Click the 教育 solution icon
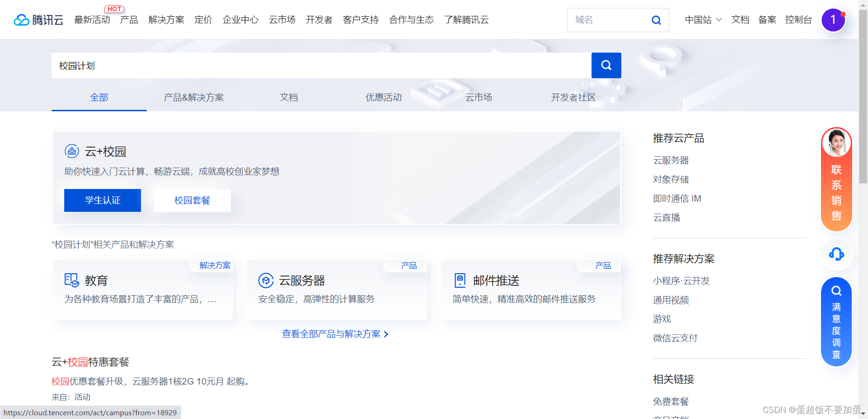The width and height of the screenshot is (868, 419). pos(72,280)
